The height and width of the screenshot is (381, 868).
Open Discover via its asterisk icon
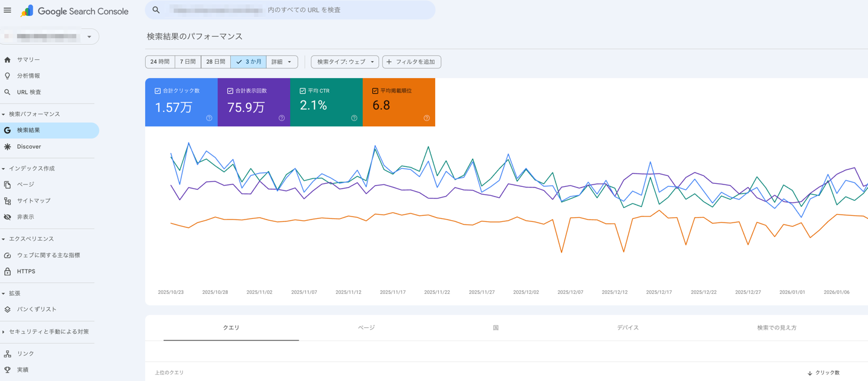[x=7, y=147]
